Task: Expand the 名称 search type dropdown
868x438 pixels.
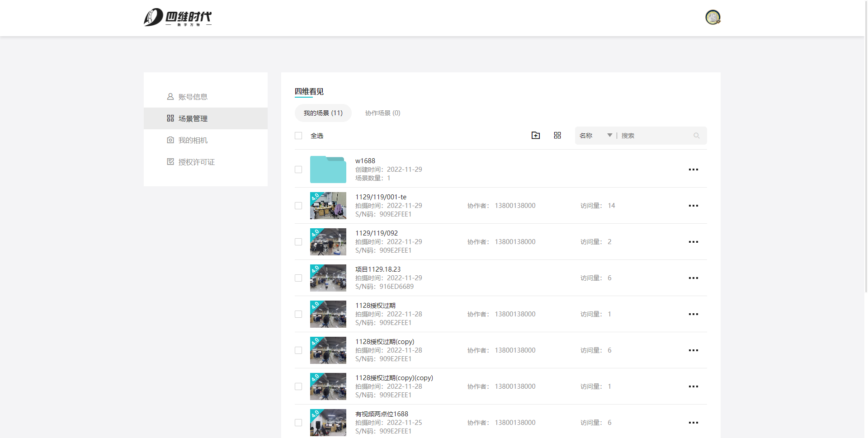Action: [x=595, y=136]
